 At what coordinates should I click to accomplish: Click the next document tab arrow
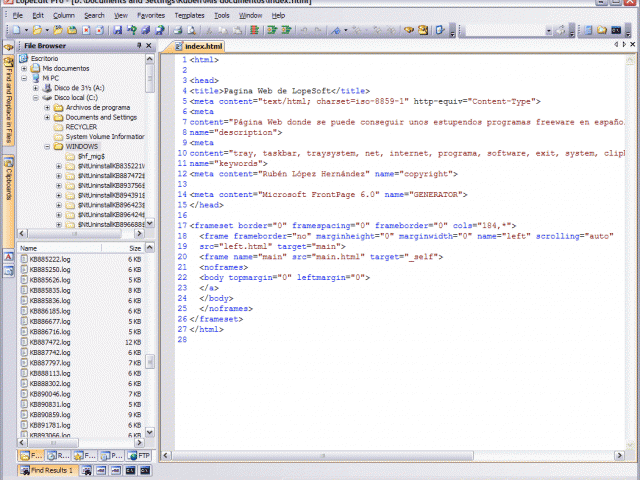624,44
